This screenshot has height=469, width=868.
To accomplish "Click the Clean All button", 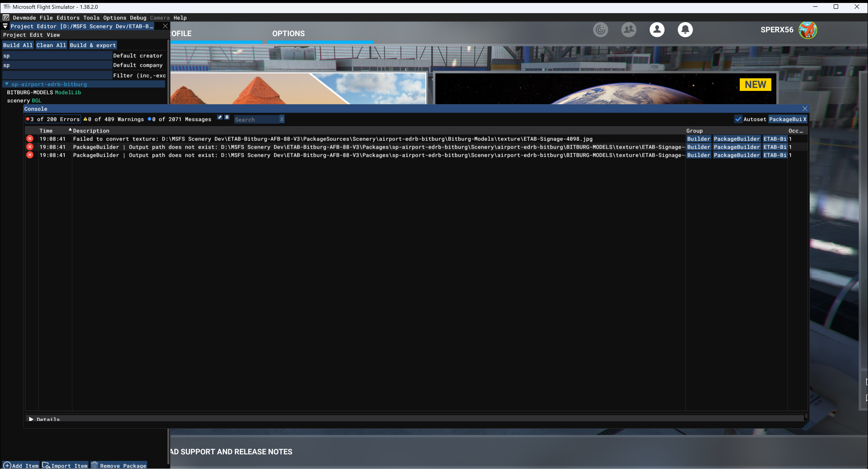I will [x=51, y=45].
